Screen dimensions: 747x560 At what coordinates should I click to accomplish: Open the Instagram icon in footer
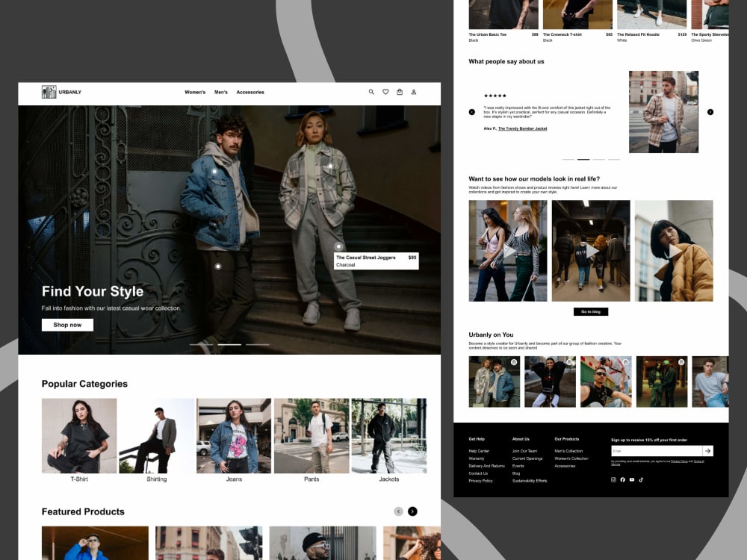coord(613,479)
